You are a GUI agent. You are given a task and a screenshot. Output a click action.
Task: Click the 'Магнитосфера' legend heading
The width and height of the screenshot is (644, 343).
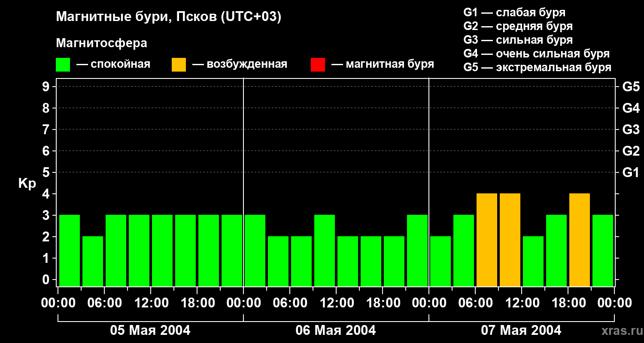[x=101, y=43]
